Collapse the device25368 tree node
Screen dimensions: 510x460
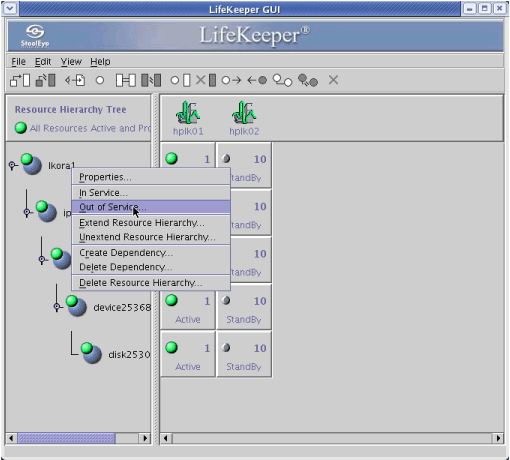click(57, 306)
